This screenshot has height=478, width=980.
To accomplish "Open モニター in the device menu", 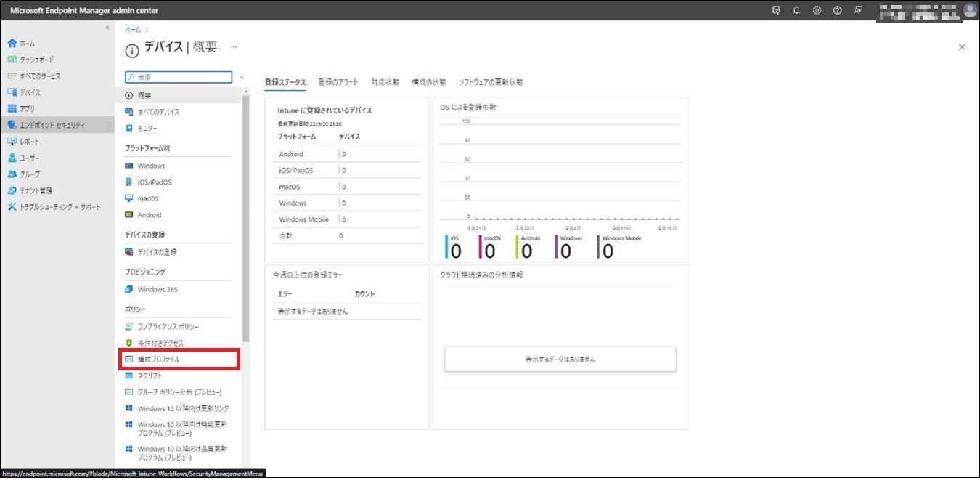I will click(179, 129).
